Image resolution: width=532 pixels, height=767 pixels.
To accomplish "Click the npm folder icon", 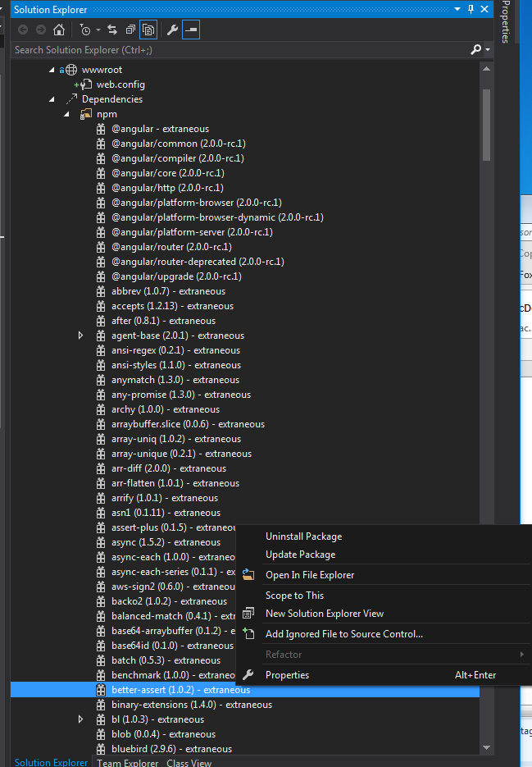I will click(x=86, y=115).
